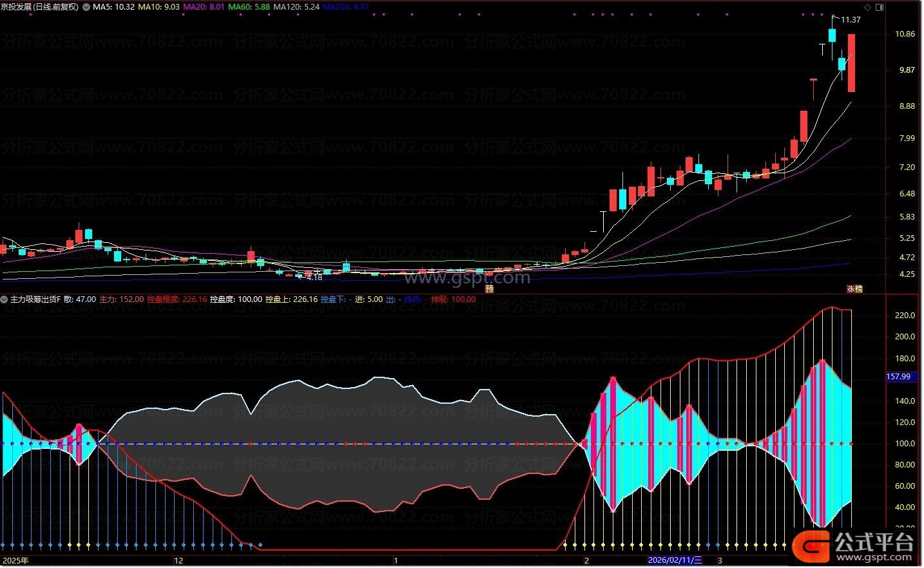Click the 10.86 price axis label
924x568 pixels.
coord(905,34)
